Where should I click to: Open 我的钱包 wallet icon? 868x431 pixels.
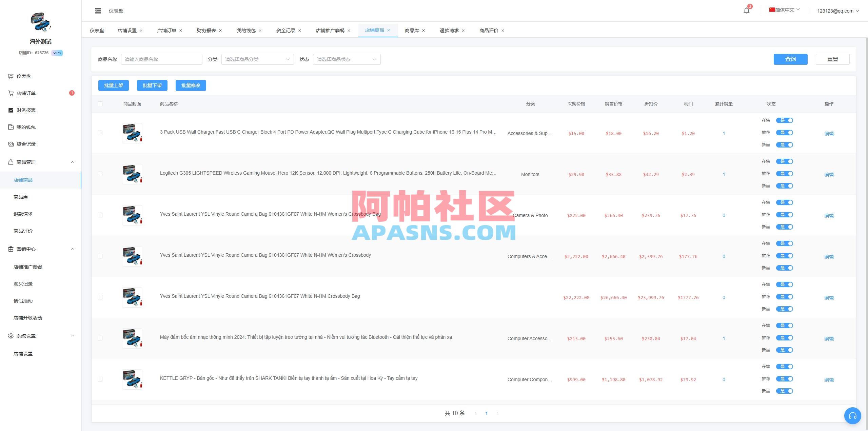10,127
